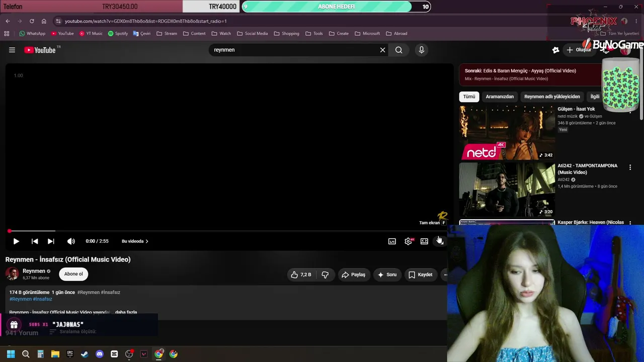Screen dimensions: 644x362
Task: Click the Gülşen - İtaat Yok title
Action: click(x=576, y=109)
